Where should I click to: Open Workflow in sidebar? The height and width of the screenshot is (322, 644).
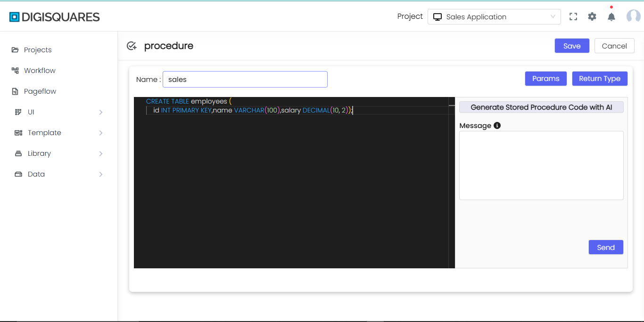coord(40,71)
